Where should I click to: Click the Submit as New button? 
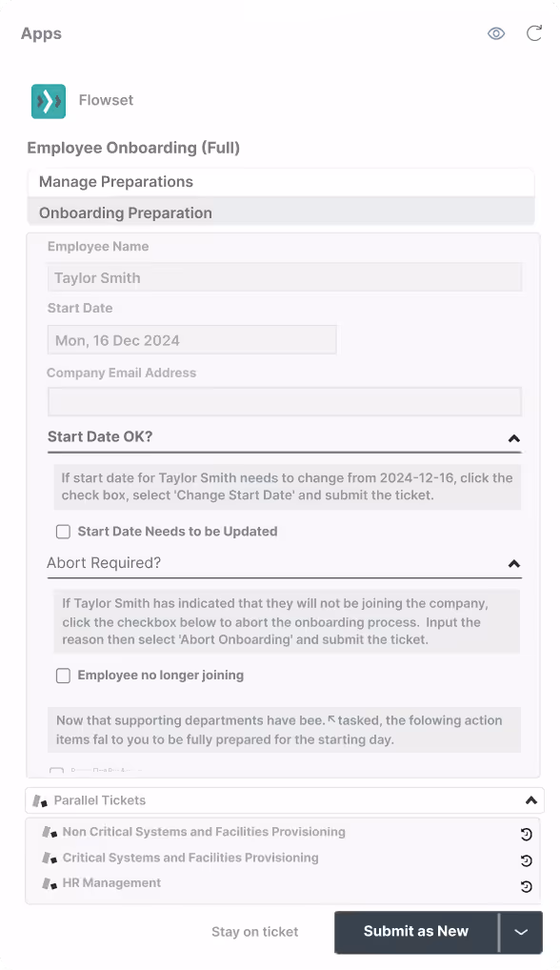(416, 932)
